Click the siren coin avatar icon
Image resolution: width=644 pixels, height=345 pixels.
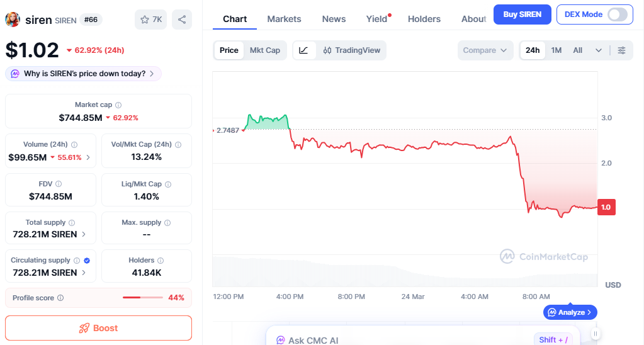click(x=13, y=20)
